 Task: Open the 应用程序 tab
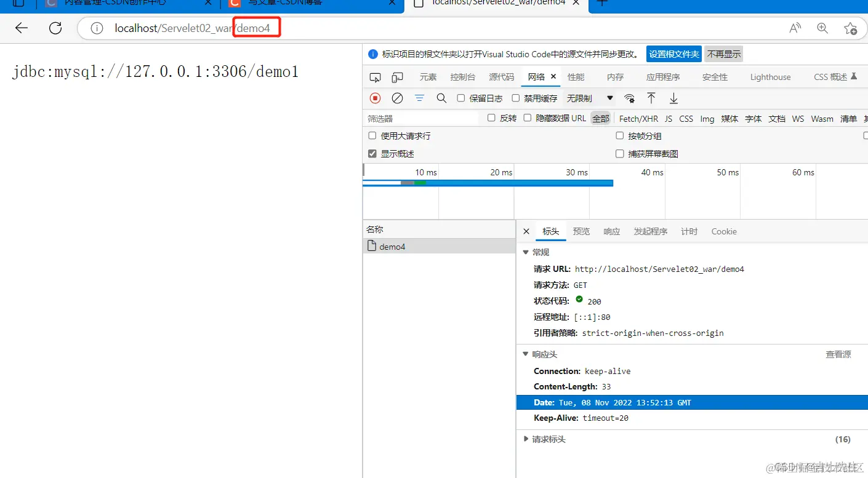pos(663,77)
